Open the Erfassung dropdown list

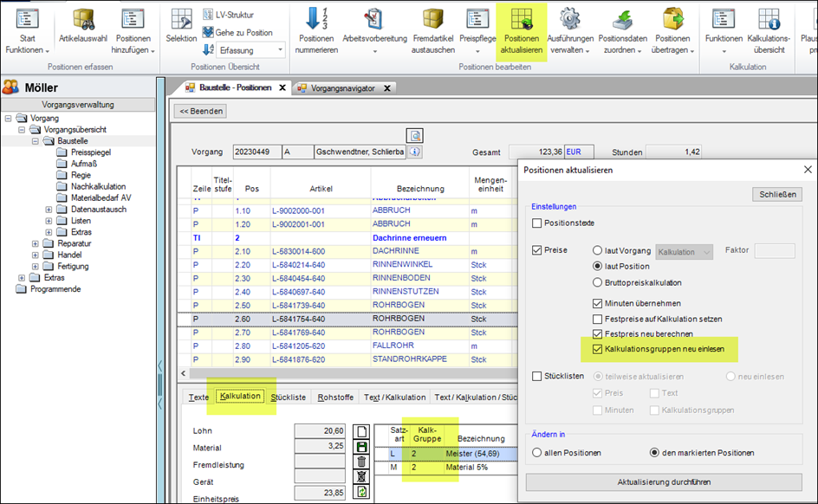[280, 50]
